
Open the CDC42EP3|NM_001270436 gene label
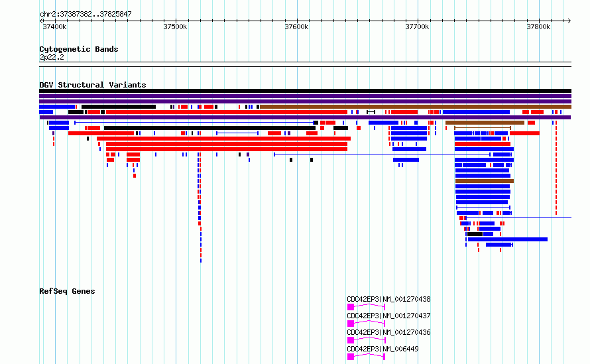pos(388,332)
